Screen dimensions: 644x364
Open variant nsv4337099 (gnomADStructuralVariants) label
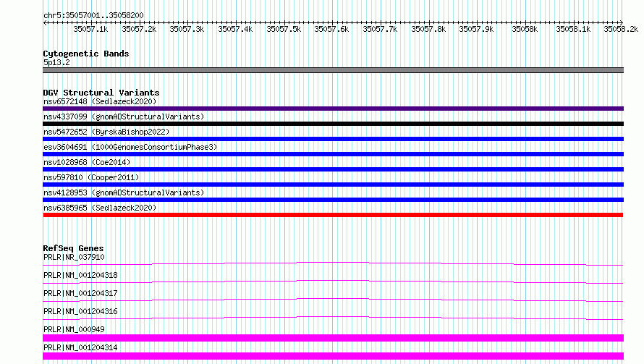coord(124,117)
